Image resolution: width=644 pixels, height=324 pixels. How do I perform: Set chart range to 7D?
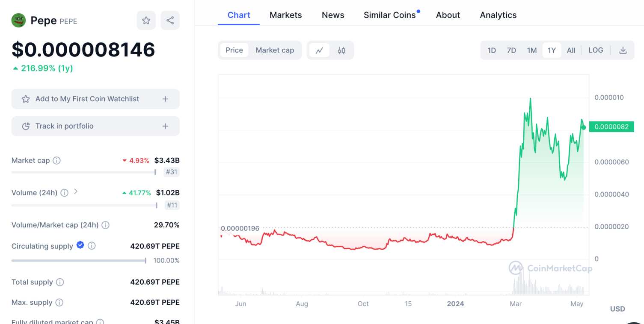[511, 50]
